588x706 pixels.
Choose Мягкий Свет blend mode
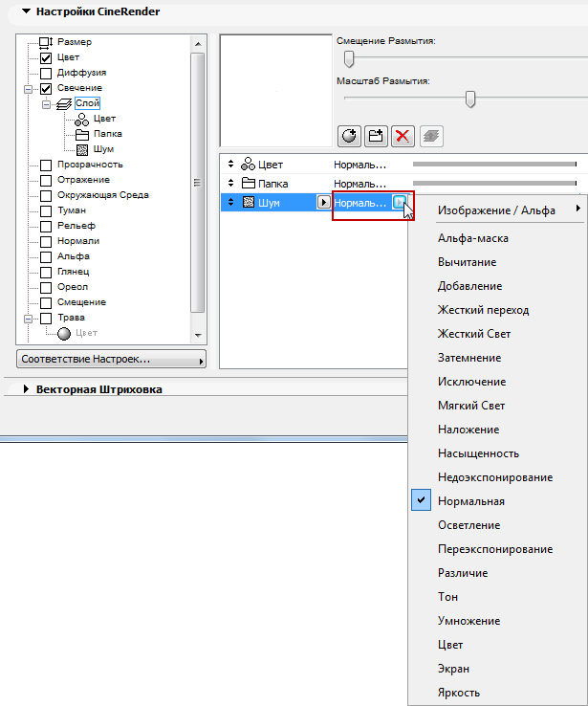[471, 406]
